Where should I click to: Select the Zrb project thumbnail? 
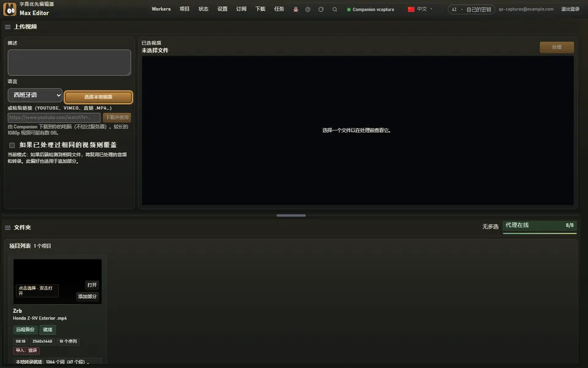click(58, 282)
